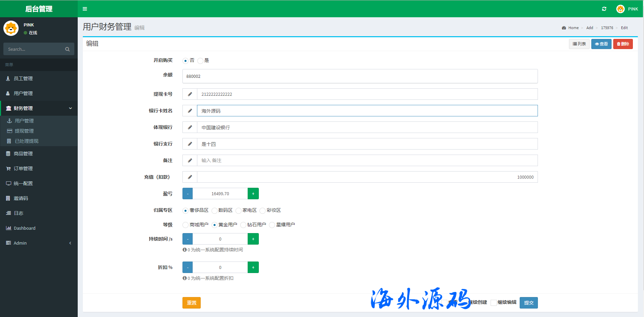This screenshot has height=317, width=644.
Task: Tick the 继续编辑 checkbox
Action: pos(494,303)
